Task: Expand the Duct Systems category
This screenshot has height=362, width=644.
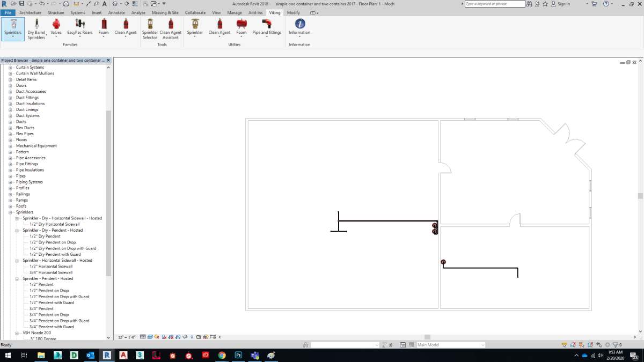Action: click(10, 116)
